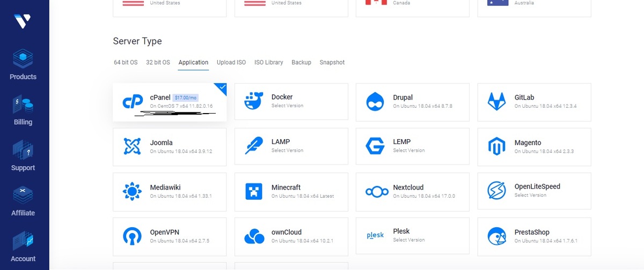
Task: Click the Billing label in sidebar
Action: click(23, 122)
